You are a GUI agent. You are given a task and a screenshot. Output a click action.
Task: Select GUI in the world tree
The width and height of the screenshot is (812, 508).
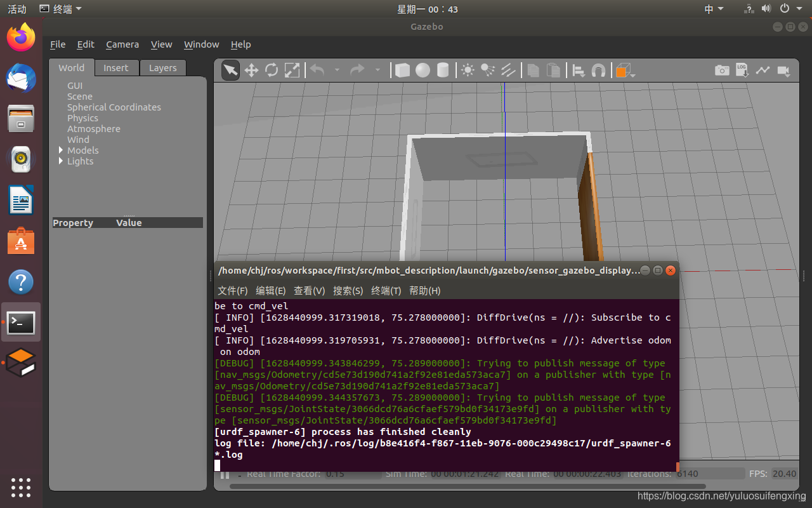pos(75,86)
